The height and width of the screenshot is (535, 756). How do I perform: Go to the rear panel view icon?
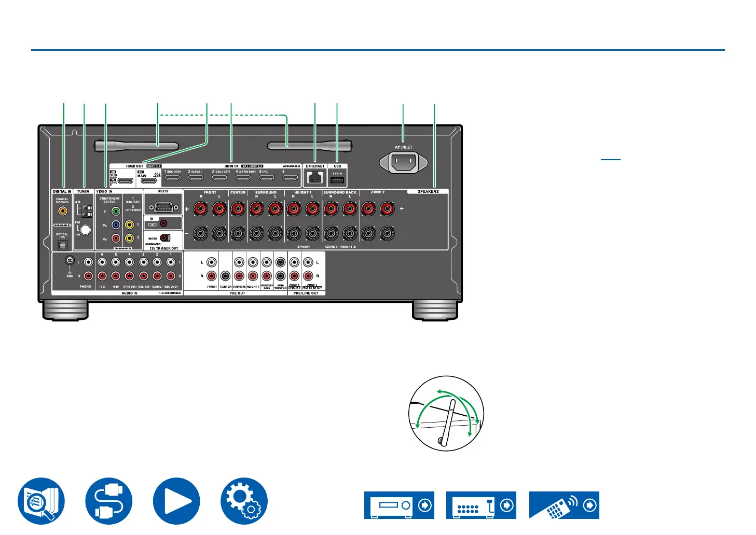(481, 505)
